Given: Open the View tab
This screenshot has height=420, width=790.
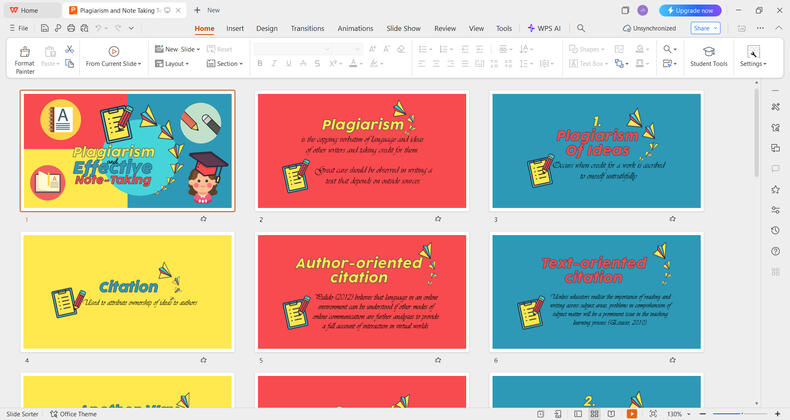Looking at the screenshot, I should [476, 28].
